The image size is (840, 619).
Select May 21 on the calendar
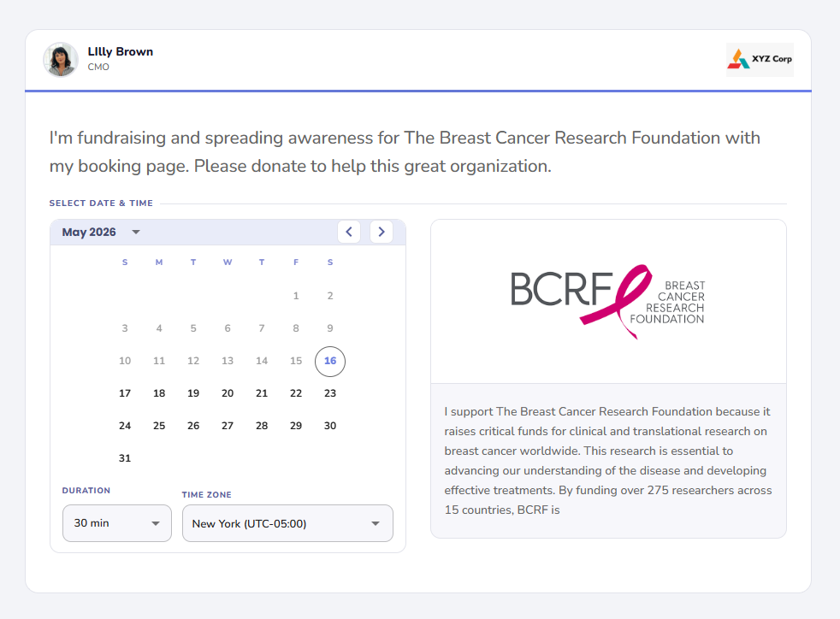(262, 393)
